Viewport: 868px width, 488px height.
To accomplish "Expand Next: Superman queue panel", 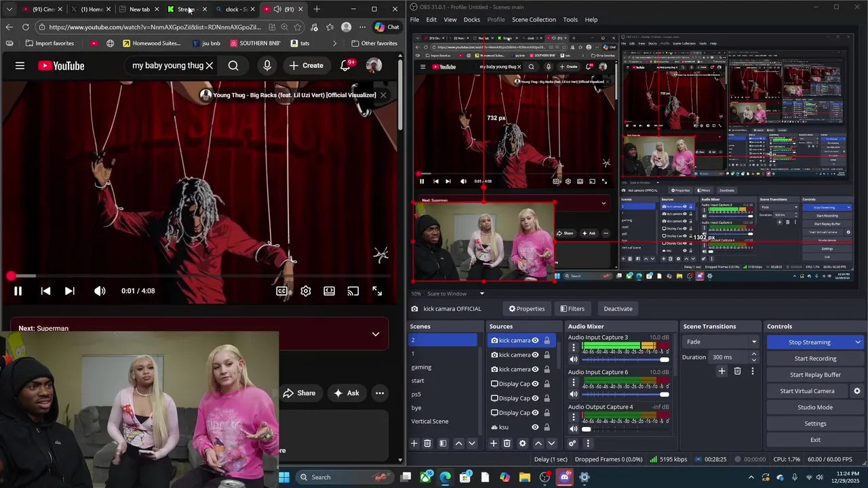I will (x=376, y=334).
